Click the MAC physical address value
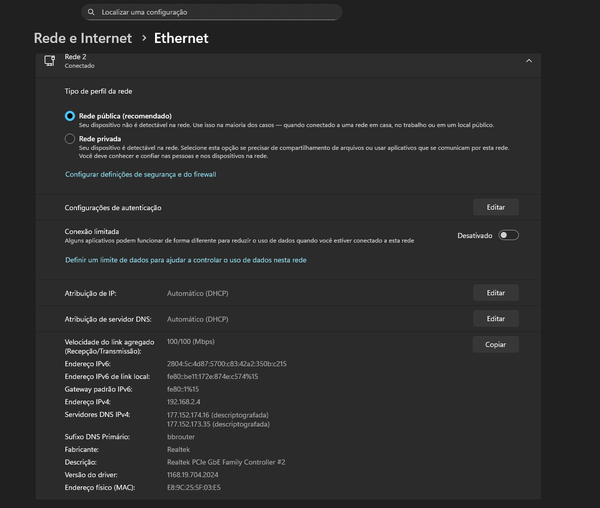The height and width of the screenshot is (508, 600). 193,486
